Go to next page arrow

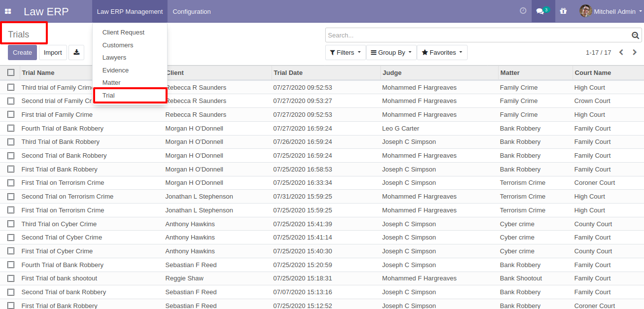(x=635, y=52)
